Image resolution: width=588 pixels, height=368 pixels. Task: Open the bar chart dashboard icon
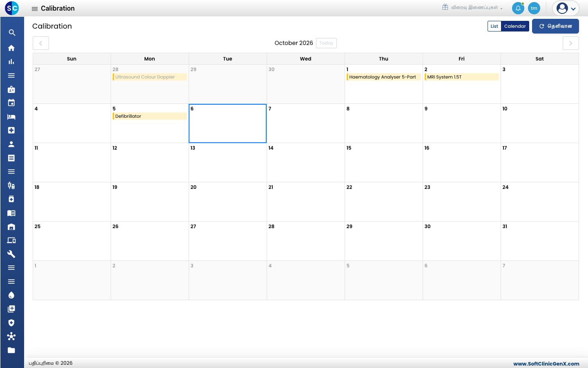[11, 62]
